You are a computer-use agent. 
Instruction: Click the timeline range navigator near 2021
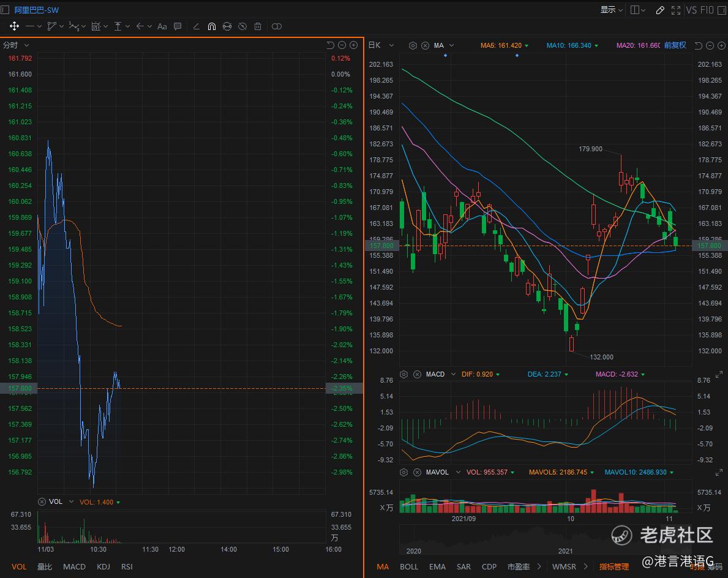[565, 539]
